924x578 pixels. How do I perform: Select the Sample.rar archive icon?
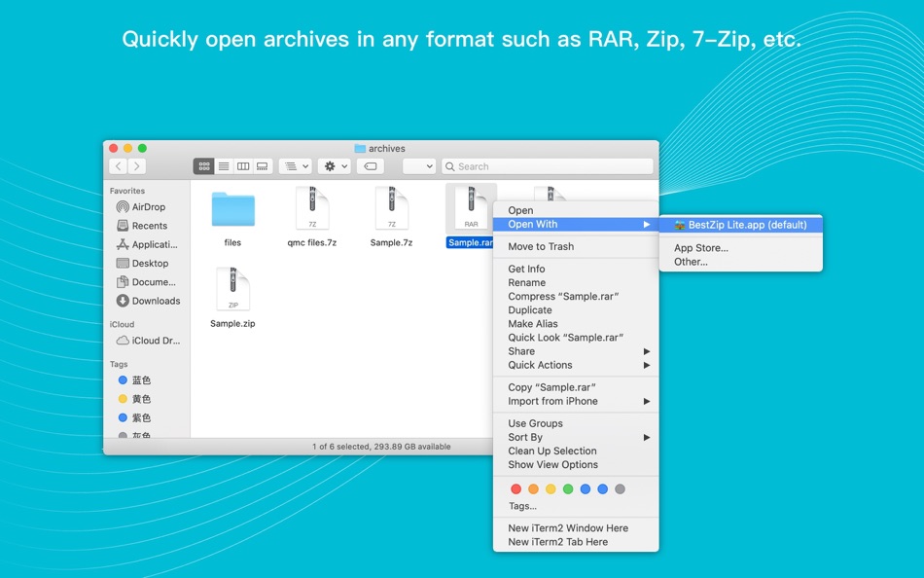(471, 209)
